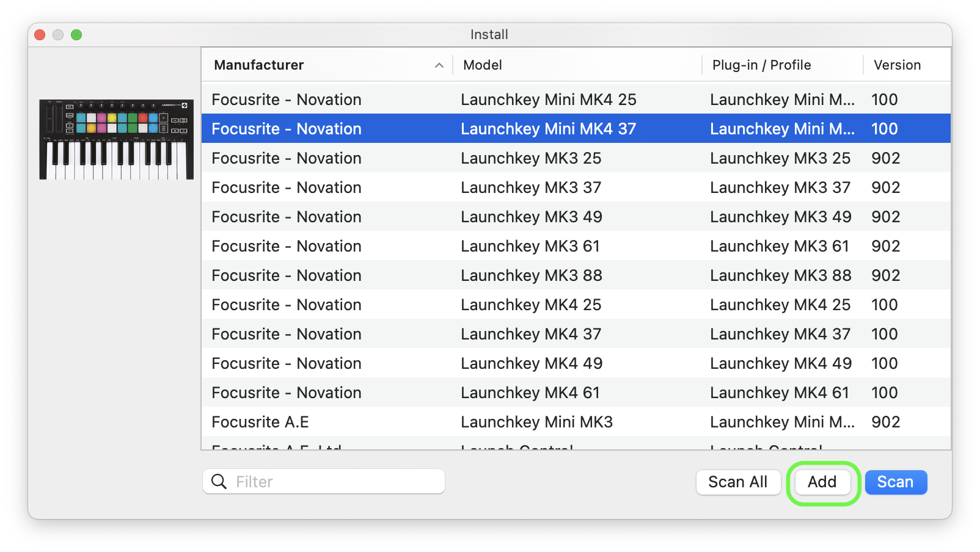Screen dimensions: 980x552
Task: Click the manufacturer cell of Launchkey MK3 61
Action: point(287,246)
